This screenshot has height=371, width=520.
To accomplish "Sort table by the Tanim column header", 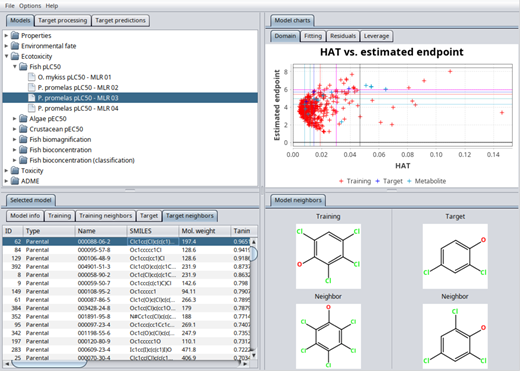I will click(244, 231).
